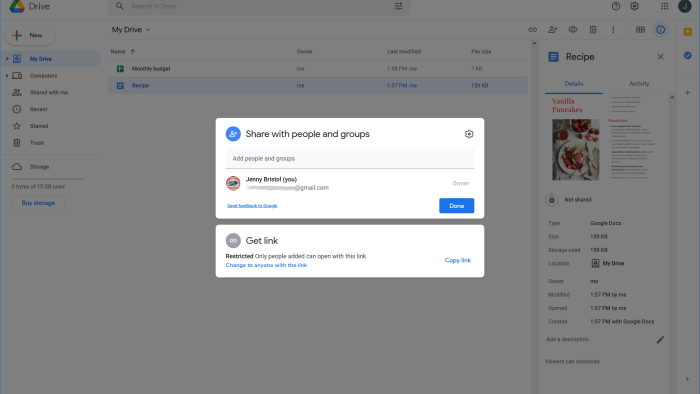Select the Monthly budget file row
Screen dimensions: 700x394
[318, 69]
